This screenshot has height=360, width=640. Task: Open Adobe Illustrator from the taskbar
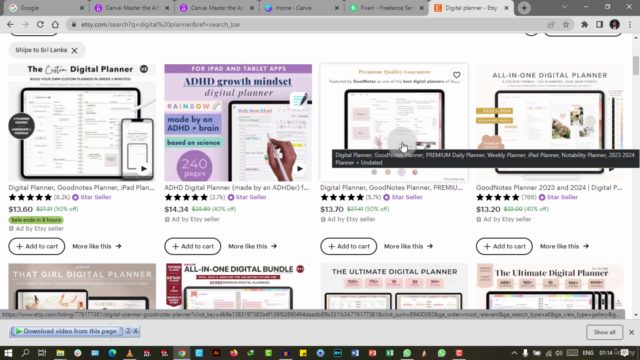coord(216,353)
